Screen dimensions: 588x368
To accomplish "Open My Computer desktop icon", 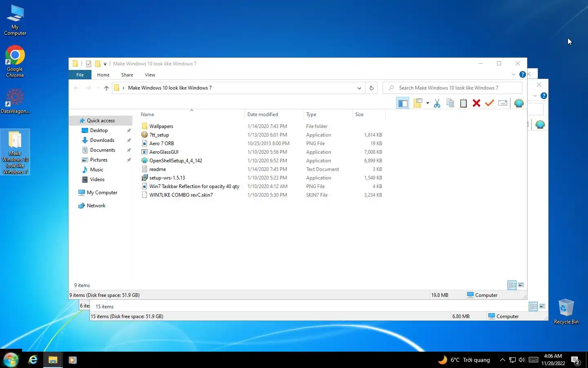I will click(15, 20).
